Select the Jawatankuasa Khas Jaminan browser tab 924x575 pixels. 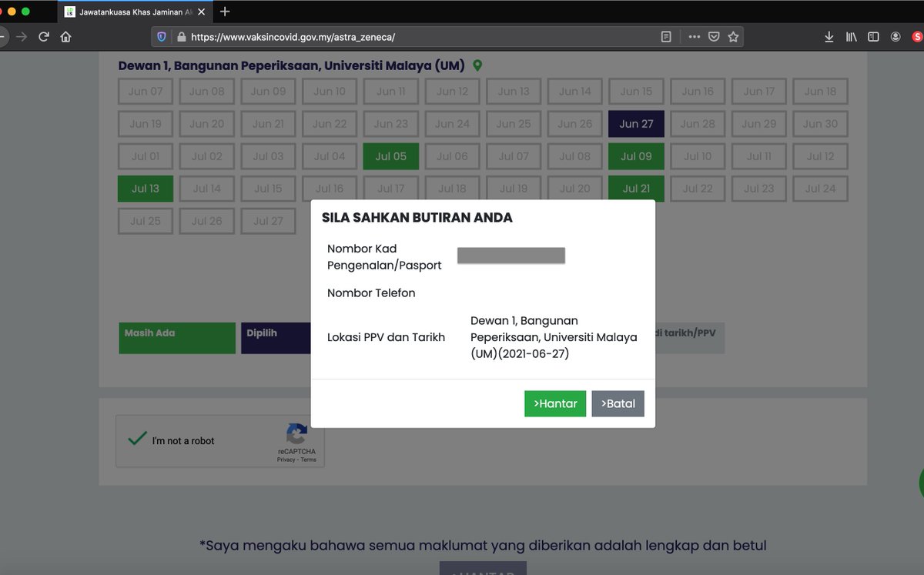point(134,12)
